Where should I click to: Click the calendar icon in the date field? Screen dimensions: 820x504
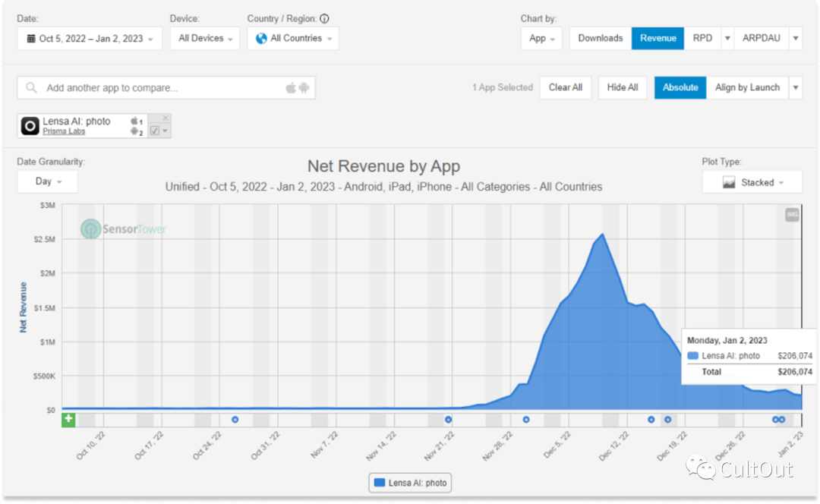coord(31,39)
